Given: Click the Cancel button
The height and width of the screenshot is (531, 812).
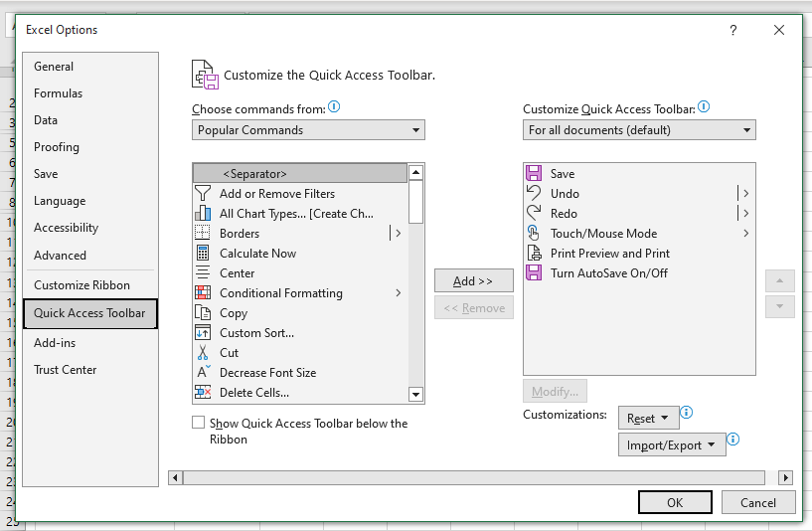Looking at the screenshot, I should (758, 502).
